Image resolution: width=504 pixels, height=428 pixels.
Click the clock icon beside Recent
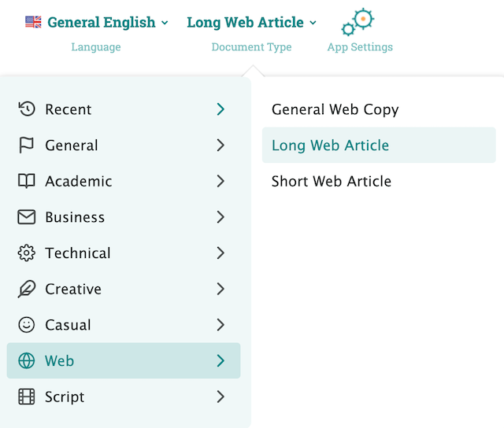(x=27, y=109)
